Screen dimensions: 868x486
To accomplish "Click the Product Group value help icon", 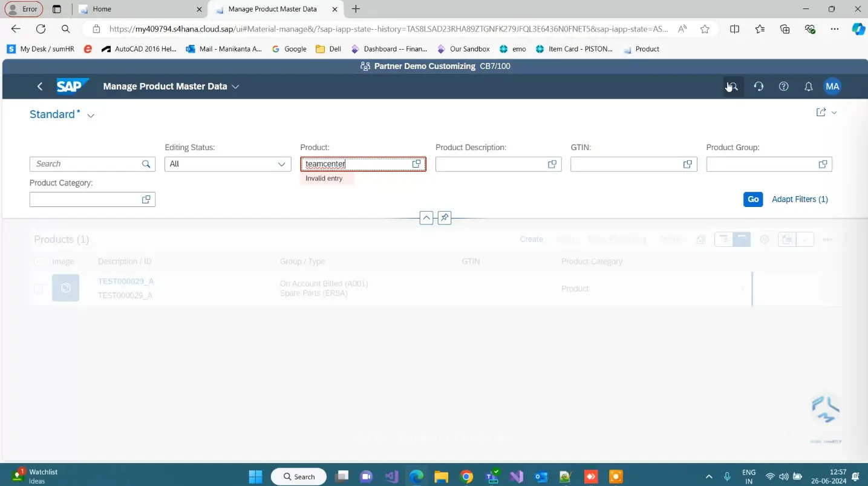I will [x=822, y=163].
